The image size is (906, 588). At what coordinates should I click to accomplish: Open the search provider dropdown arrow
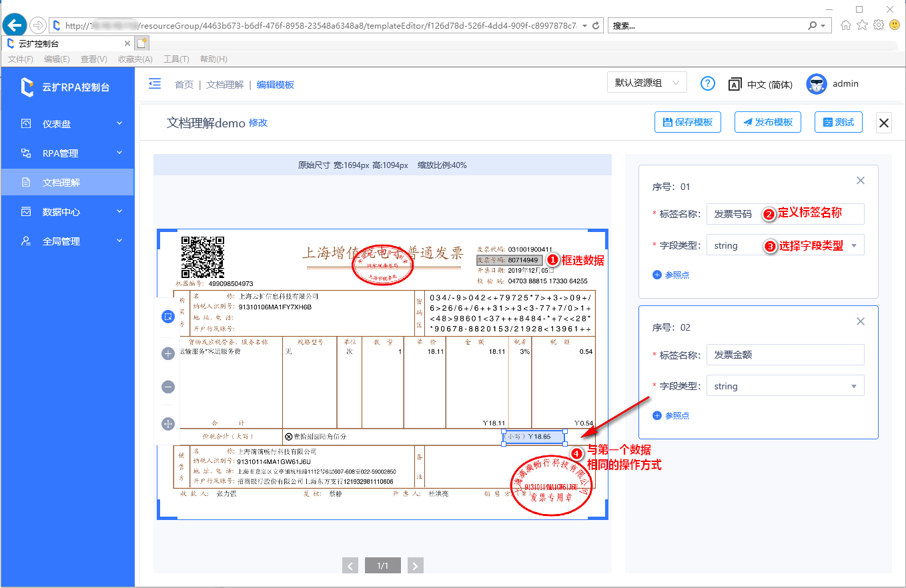823,25
